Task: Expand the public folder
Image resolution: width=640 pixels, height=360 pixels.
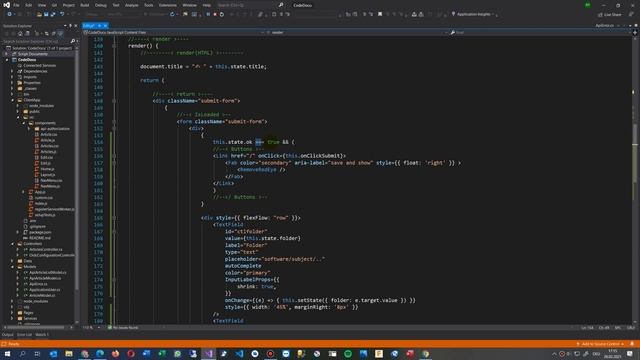Action: tap(18, 111)
